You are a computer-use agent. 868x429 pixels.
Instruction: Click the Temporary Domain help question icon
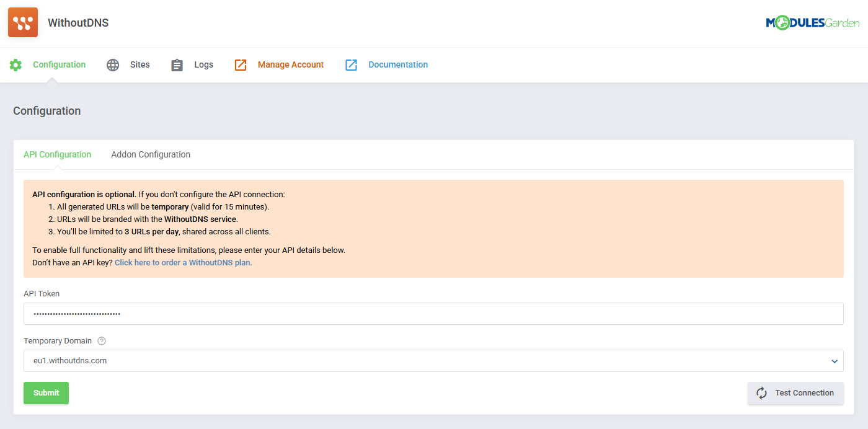101,340
